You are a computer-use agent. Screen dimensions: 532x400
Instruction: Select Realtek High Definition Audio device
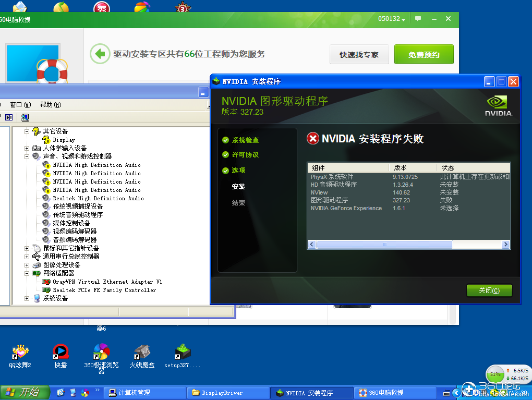coord(98,198)
